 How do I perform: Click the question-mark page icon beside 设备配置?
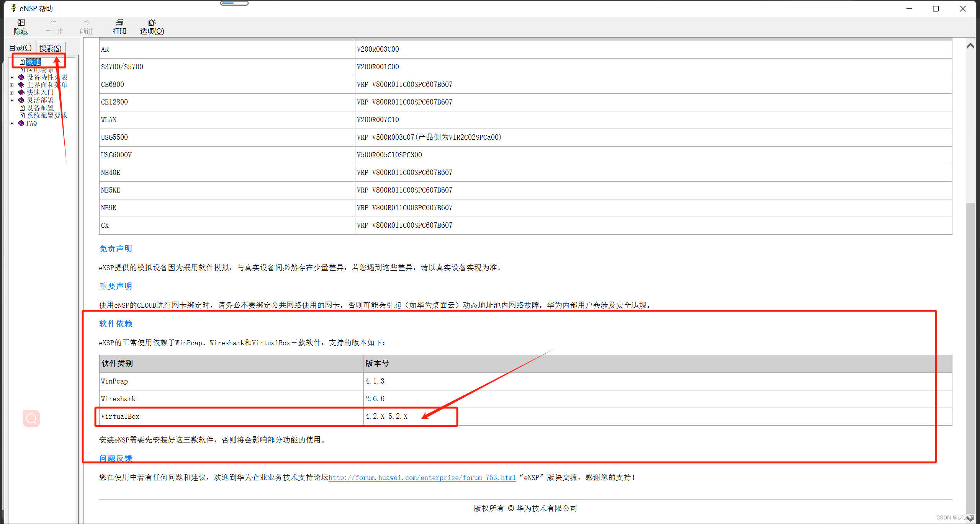point(22,108)
